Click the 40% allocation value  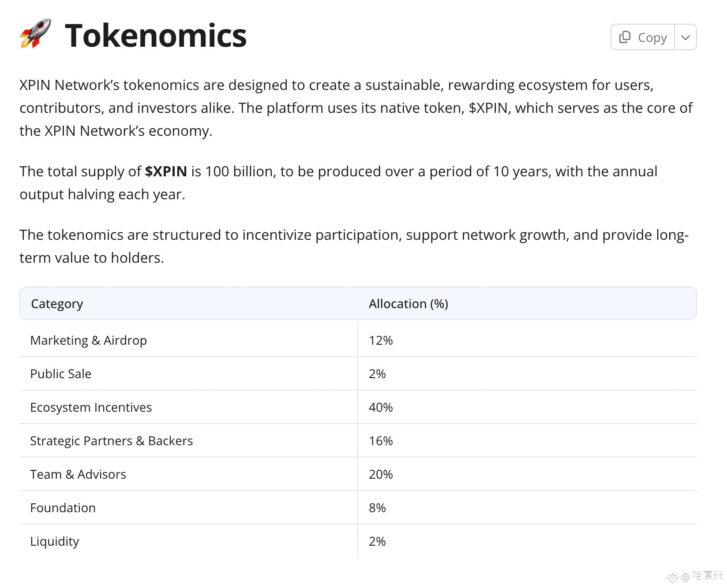click(381, 407)
